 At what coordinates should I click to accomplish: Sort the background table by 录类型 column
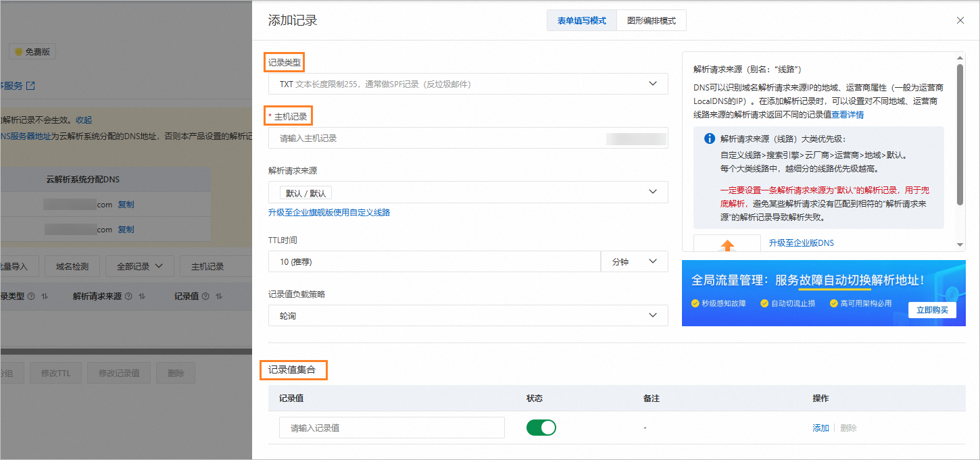pos(45,296)
